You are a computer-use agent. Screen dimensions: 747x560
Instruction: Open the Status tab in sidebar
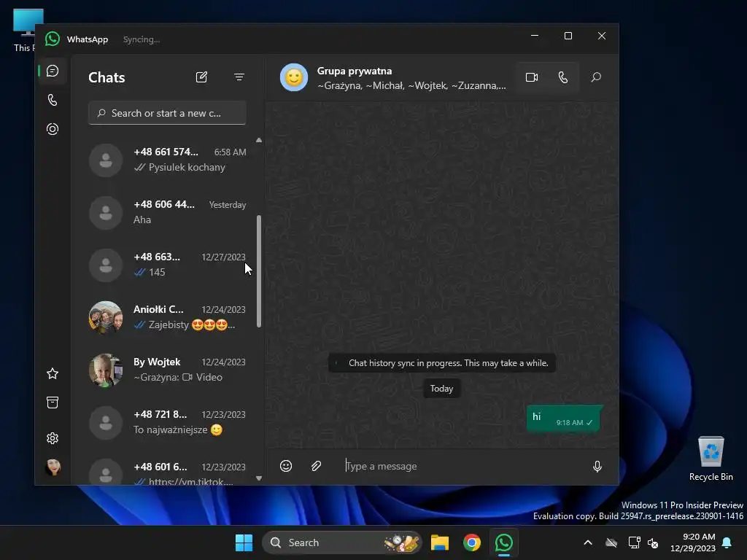click(x=53, y=129)
